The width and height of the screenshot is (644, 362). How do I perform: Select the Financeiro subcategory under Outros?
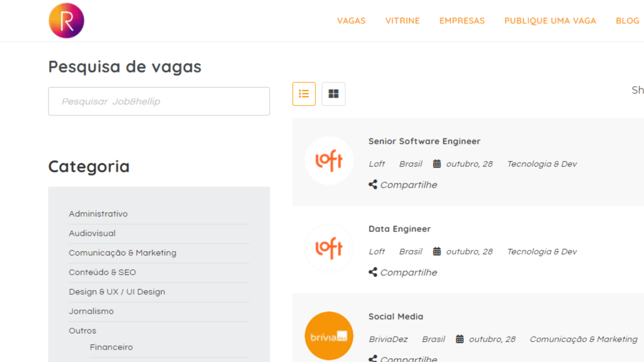pyautogui.click(x=111, y=348)
